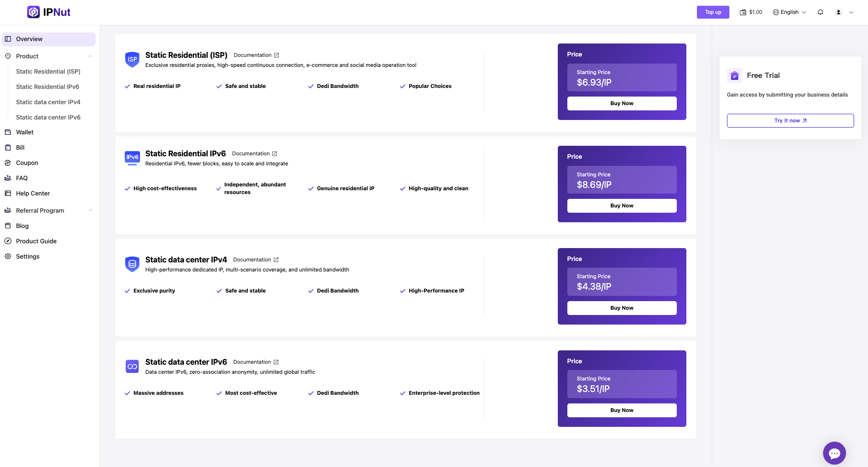Click the infinity icon for data center IPv6
This screenshot has height=467, width=868.
(x=132, y=367)
